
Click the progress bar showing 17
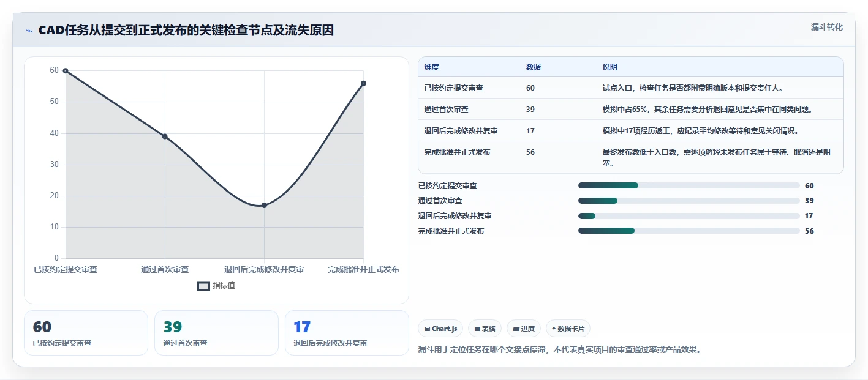pos(689,215)
